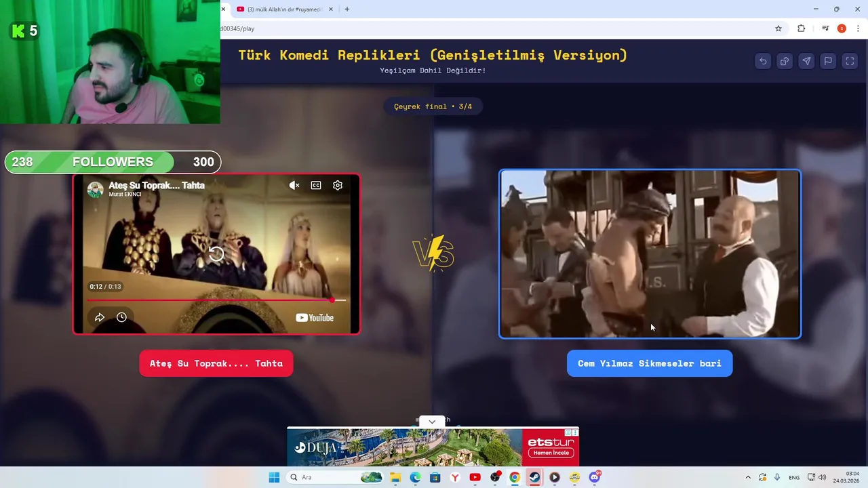Open a new browser tab with plus
The image size is (868, 488).
click(347, 9)
